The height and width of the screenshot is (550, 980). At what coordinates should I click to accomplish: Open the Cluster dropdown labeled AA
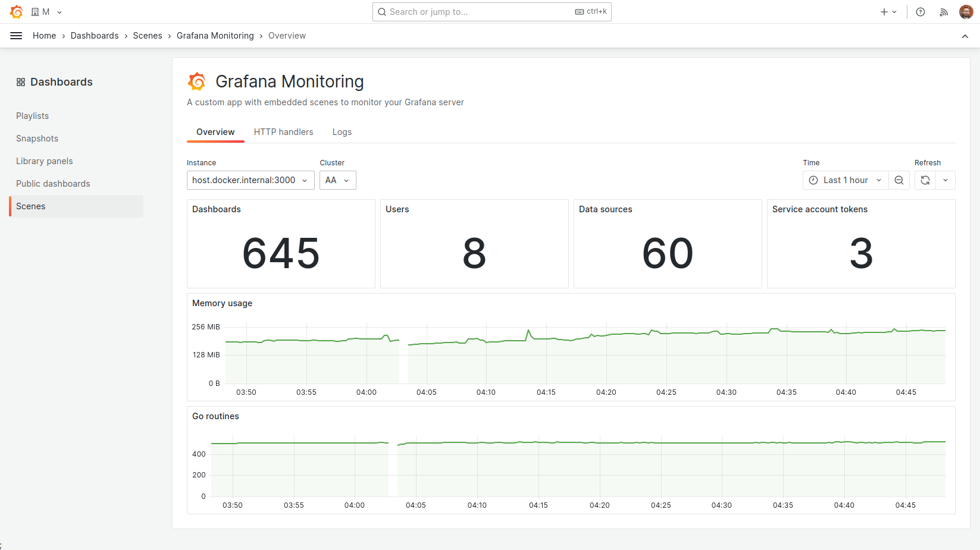pyautogui.click(x=337, y=180)
